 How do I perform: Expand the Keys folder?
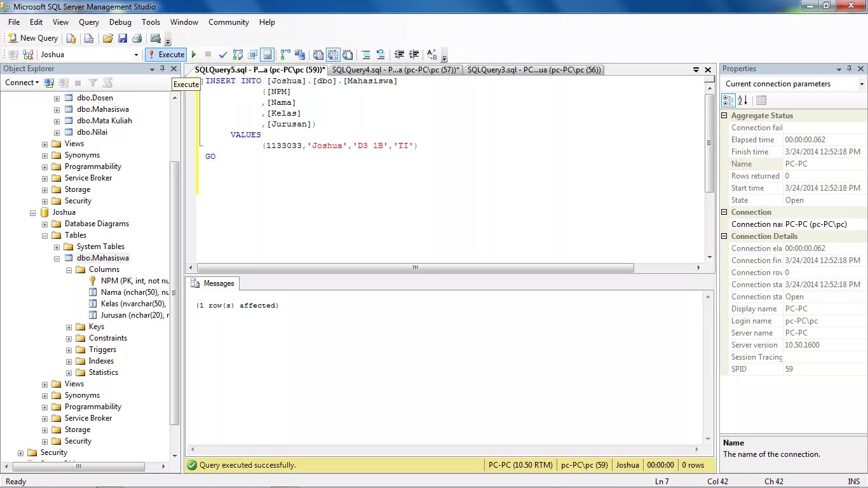(x=69, y=327)
